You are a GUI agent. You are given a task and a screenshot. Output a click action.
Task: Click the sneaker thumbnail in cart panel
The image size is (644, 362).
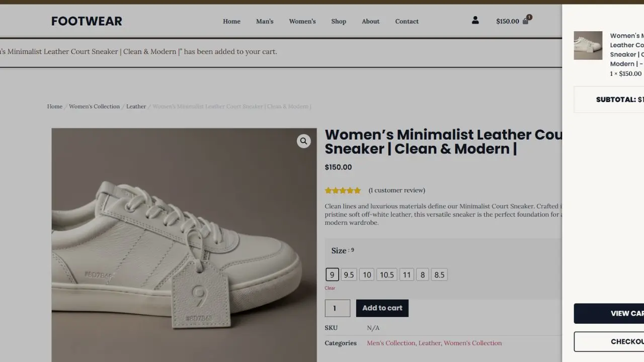[x=588, y=46]
